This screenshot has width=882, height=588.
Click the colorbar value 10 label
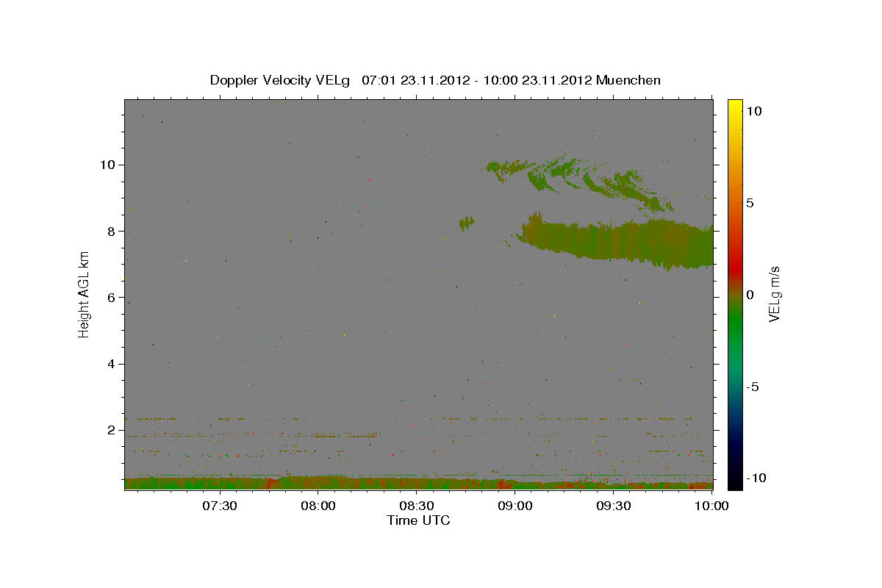tap(754, 111)
